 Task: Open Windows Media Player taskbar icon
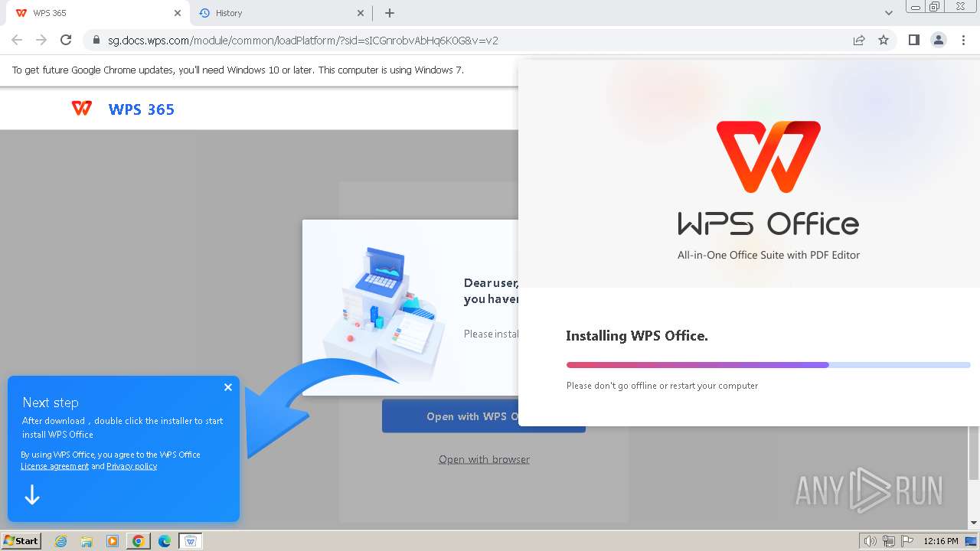pyautogui.click(x=113, y=541)
